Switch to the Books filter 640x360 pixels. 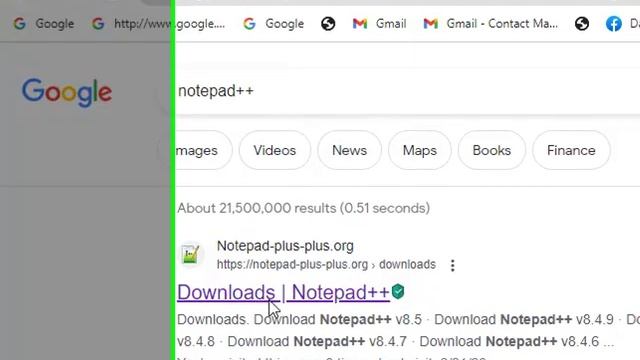pyautogui.click(x=492, y=150)
